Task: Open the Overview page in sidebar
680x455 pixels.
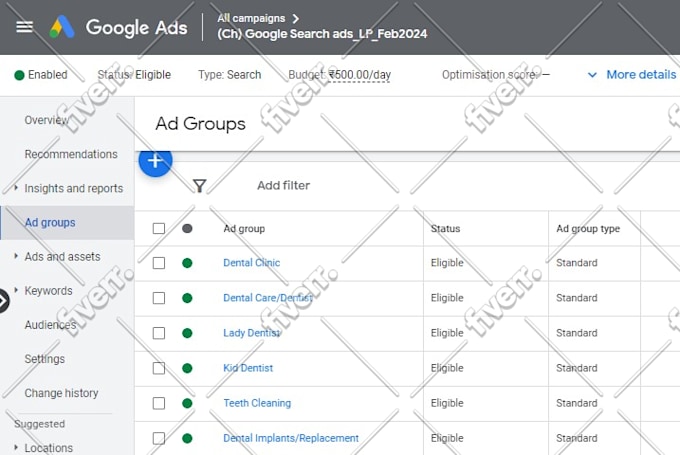Action: pos(46,120)
